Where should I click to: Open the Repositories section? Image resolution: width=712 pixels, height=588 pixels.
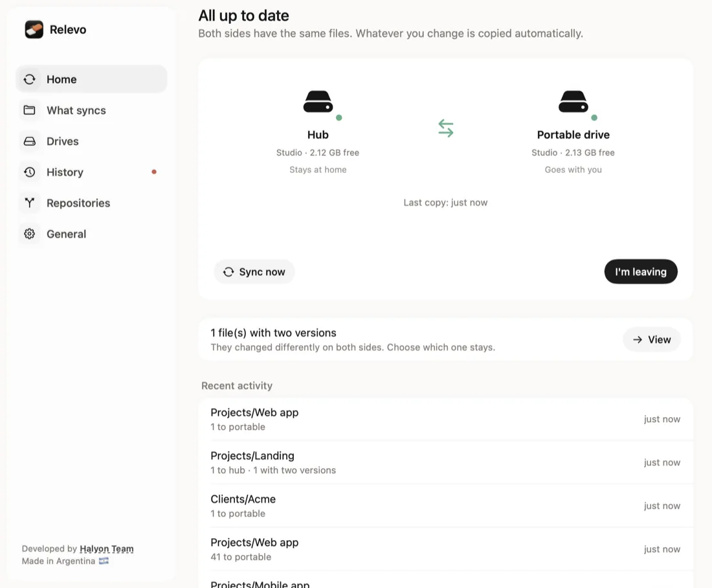(x=91, y=203)
